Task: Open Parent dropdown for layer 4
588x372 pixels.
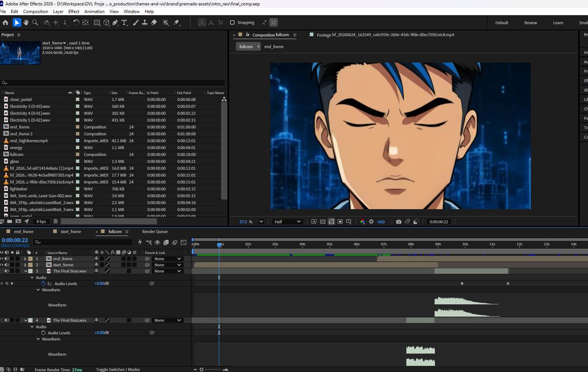Action: [168, 320]
